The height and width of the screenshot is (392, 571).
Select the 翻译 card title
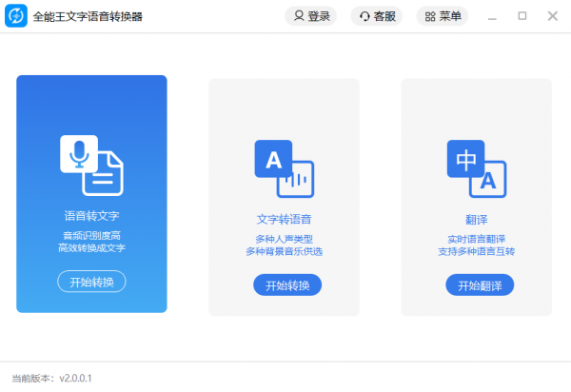[477, 220]
